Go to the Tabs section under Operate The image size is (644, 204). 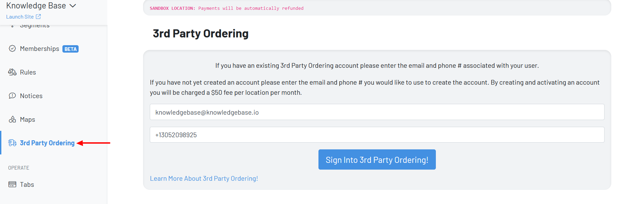point(27,184)
